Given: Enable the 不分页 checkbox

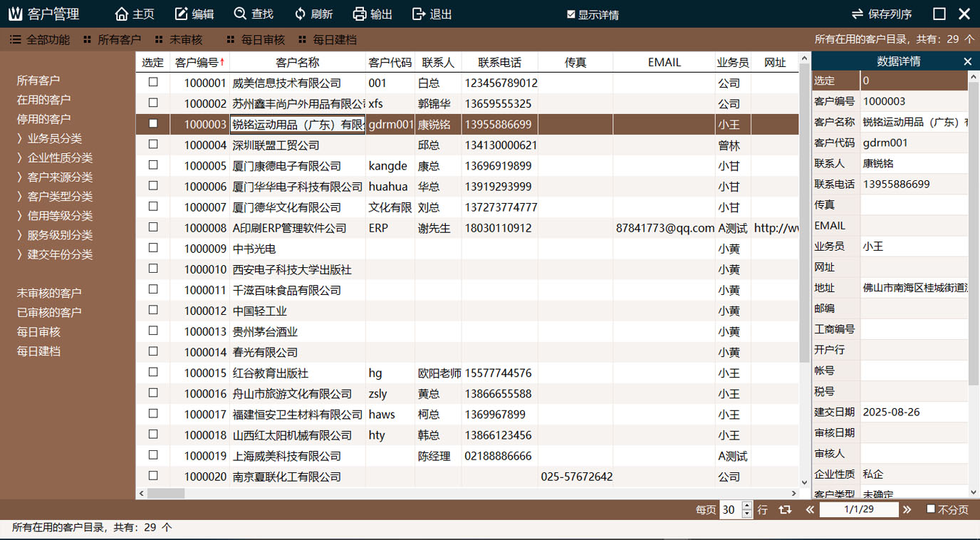Looking at the screenshot, I should click(930, 509).
